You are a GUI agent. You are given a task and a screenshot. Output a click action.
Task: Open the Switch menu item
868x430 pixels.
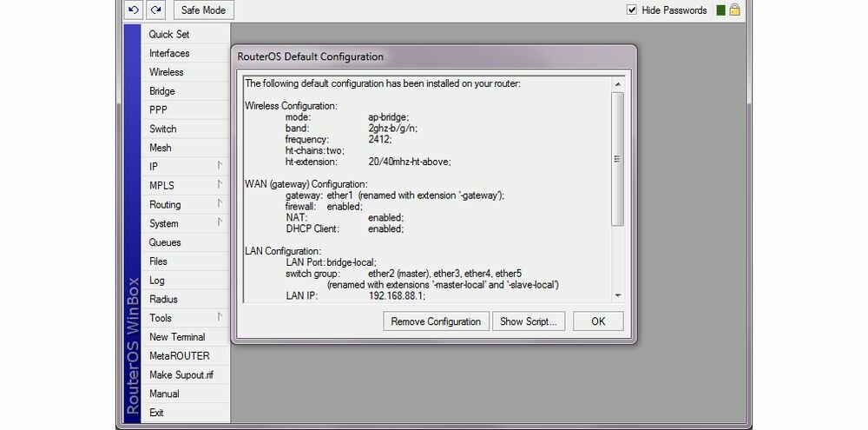(185, 129)
